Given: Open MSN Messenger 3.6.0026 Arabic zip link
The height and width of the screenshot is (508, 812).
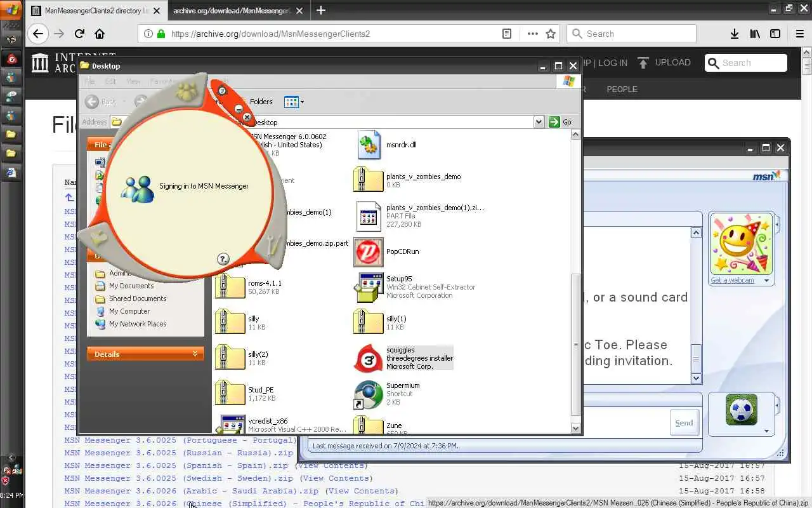Looking at the screenshot, I should point(191,491).
